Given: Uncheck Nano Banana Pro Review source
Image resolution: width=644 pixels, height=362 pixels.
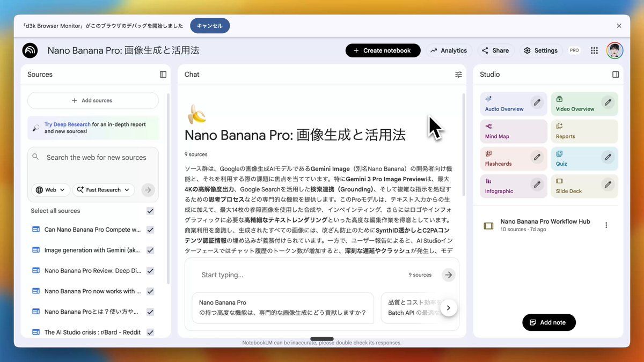Looking at the screenshot, I should pyautogui.click(x=150, y=271).
